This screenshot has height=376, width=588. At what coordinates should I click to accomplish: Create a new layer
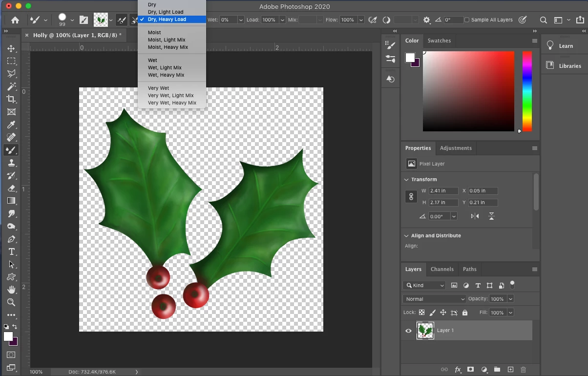510,370
